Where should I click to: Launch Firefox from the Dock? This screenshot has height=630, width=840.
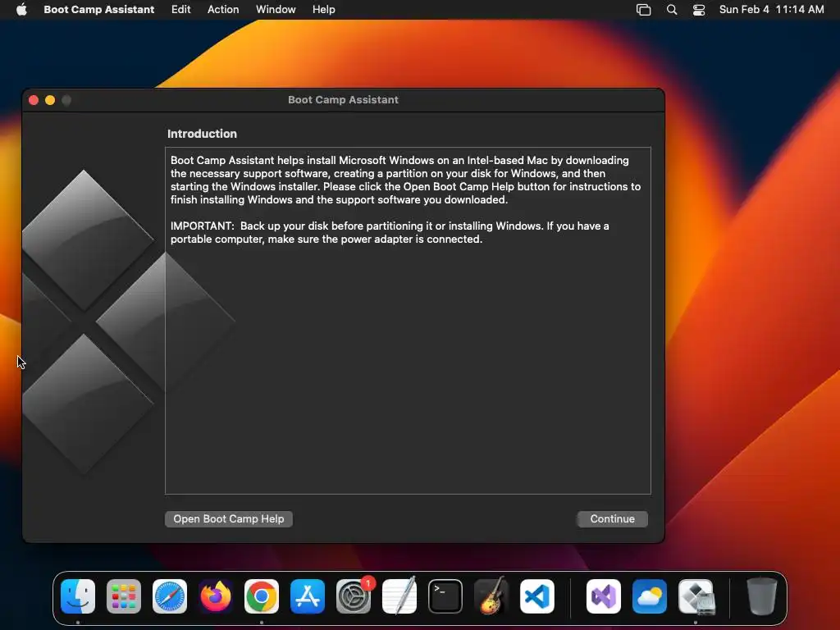216,596
